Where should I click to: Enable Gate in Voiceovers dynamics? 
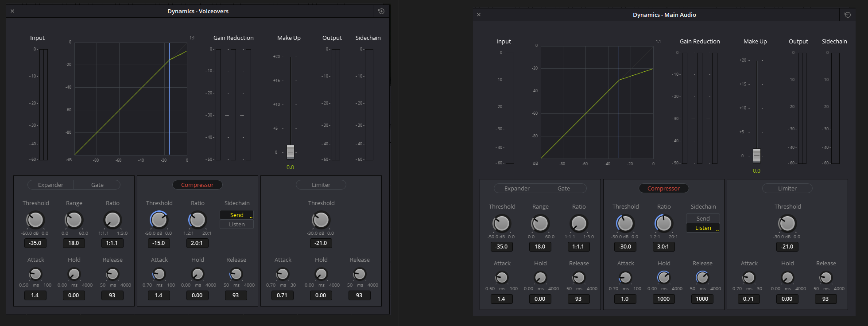(x=97, y=185)
